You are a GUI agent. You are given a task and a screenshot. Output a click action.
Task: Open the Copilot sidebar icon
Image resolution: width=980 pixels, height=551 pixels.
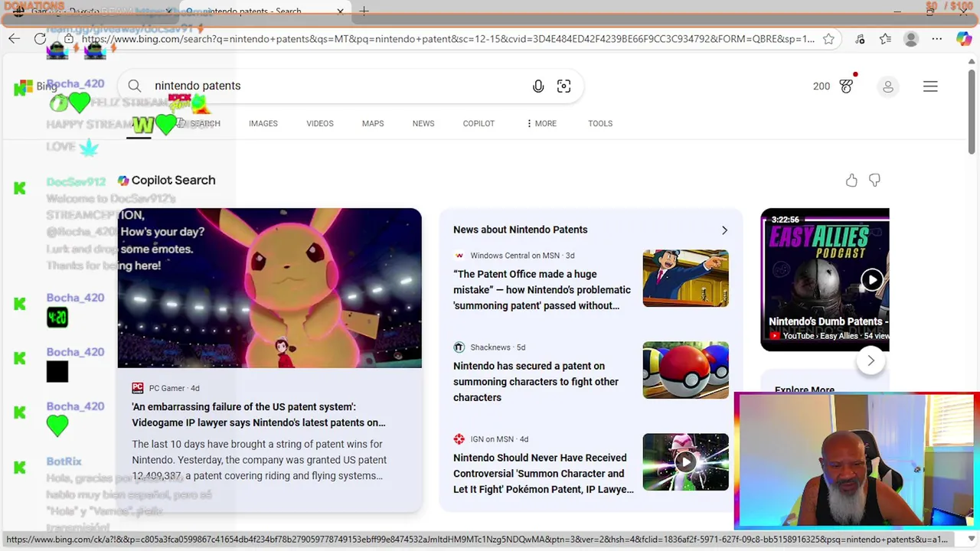click(964, 39)
